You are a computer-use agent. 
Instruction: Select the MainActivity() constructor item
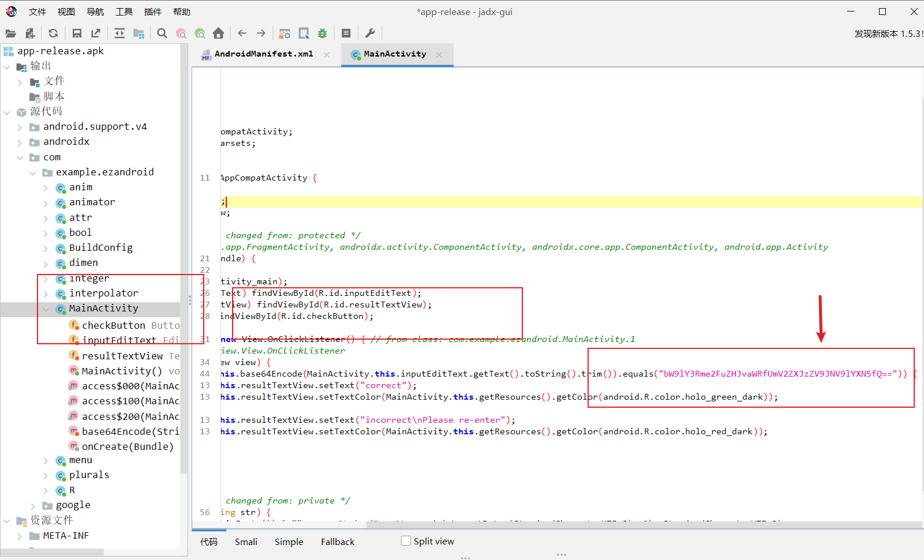coord(122,371)
